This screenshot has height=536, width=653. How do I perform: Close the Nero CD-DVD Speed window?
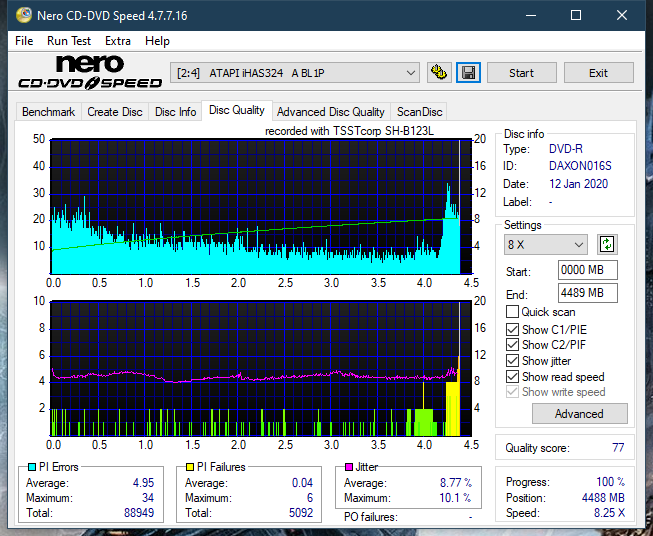pyautogui.click(x=622, y=15)
